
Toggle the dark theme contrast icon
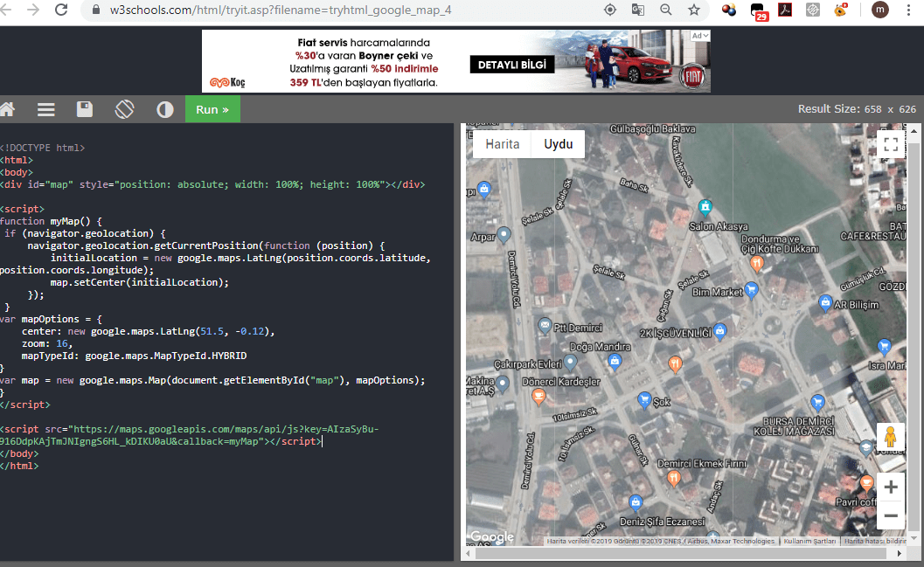coord(165,109)
